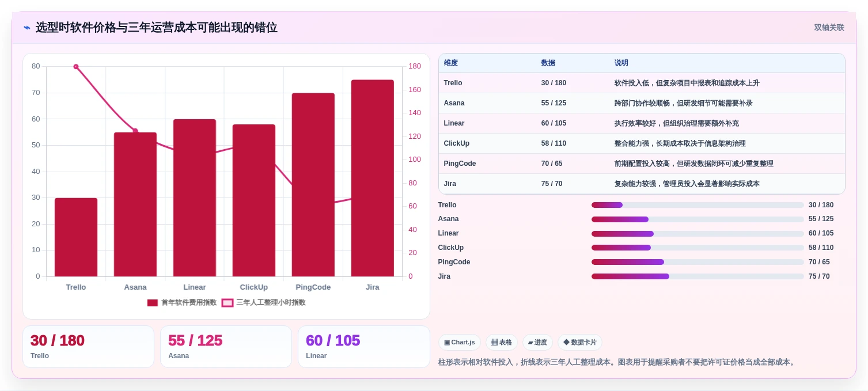868x391 pixels.
Task: Click the PingCode label on chart x-axis
Action: (313, 287)
